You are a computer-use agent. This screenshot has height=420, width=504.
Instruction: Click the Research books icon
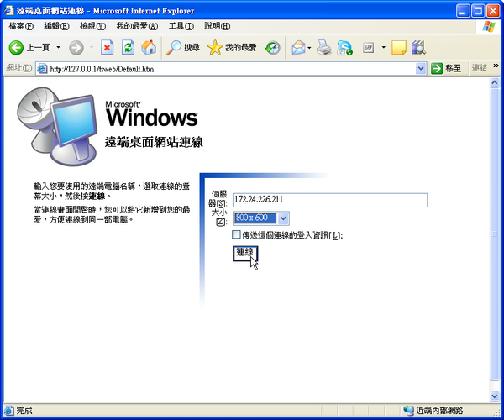418,48
